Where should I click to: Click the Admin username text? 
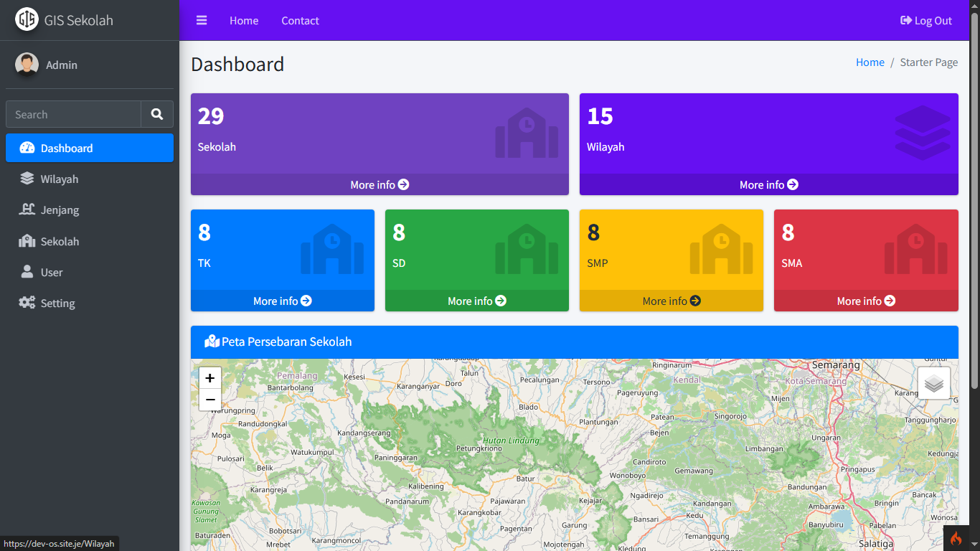click(x=62, y=65)
